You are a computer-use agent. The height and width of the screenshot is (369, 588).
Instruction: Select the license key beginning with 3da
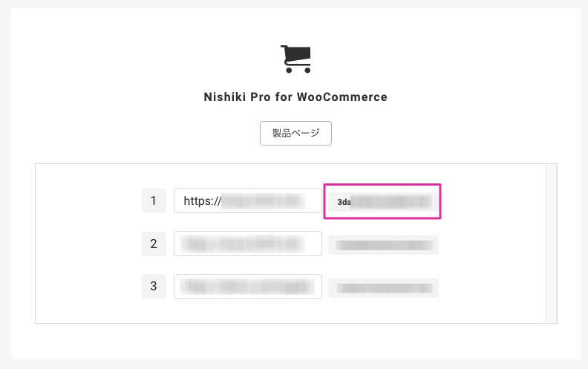click(x=383, y=202)
